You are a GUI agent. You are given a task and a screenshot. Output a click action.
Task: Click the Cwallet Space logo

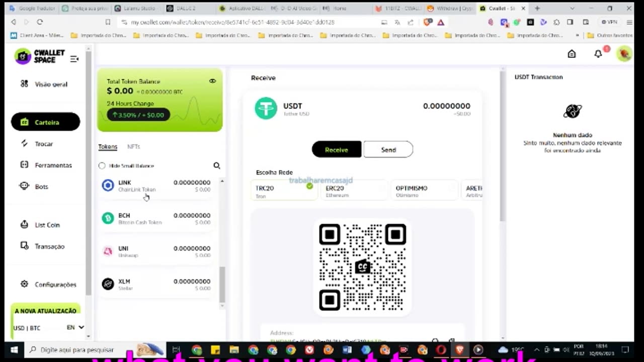[x=40, y=56]
